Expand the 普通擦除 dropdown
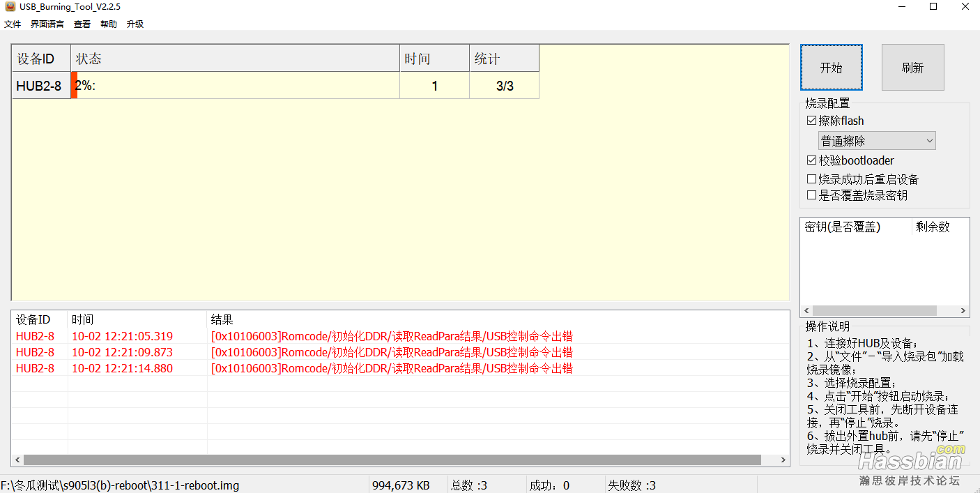 pos(877,141)
